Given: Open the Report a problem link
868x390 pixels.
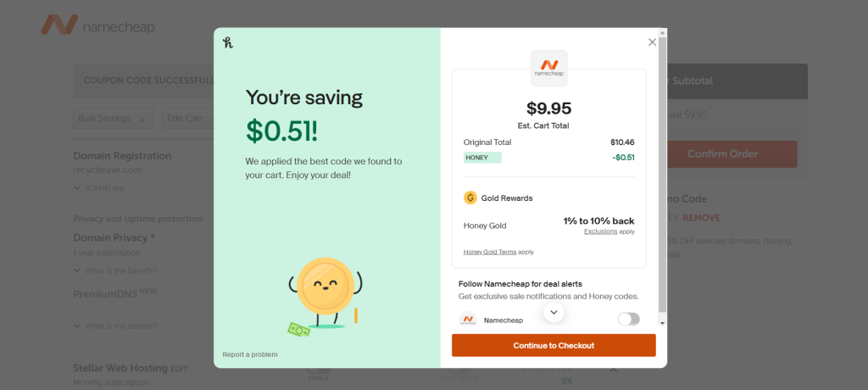Looking at the screenshot, I should point(250,354).
